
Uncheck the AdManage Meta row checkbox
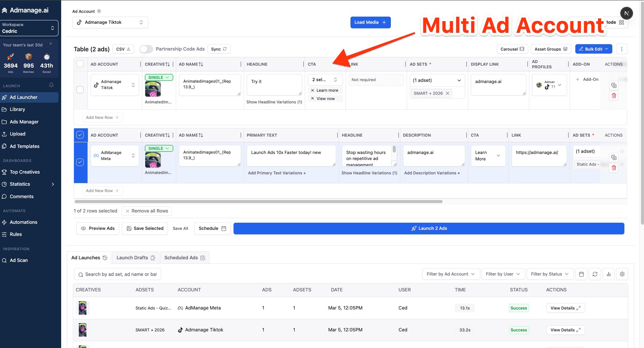click(80, 162)
